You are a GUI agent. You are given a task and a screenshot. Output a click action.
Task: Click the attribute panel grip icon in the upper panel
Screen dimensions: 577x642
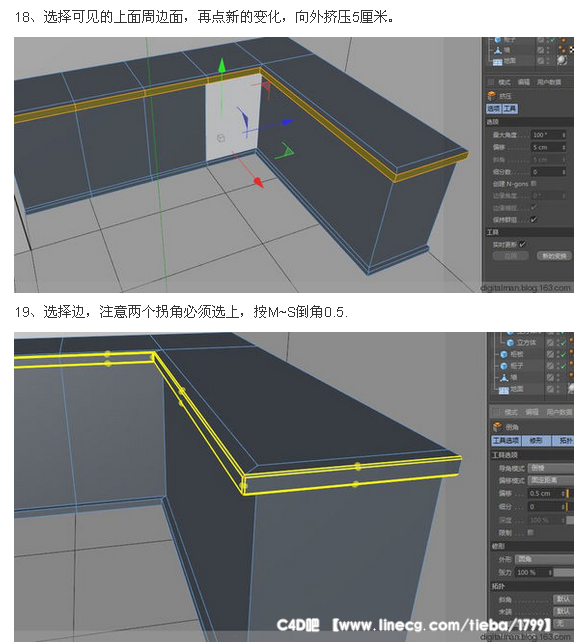(491, 82)
